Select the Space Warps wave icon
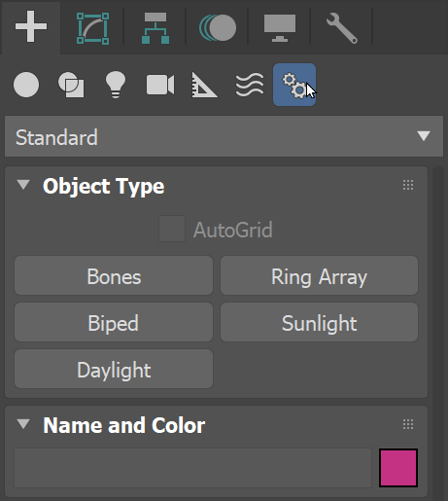The image size is (448, 501). (250, 85)
